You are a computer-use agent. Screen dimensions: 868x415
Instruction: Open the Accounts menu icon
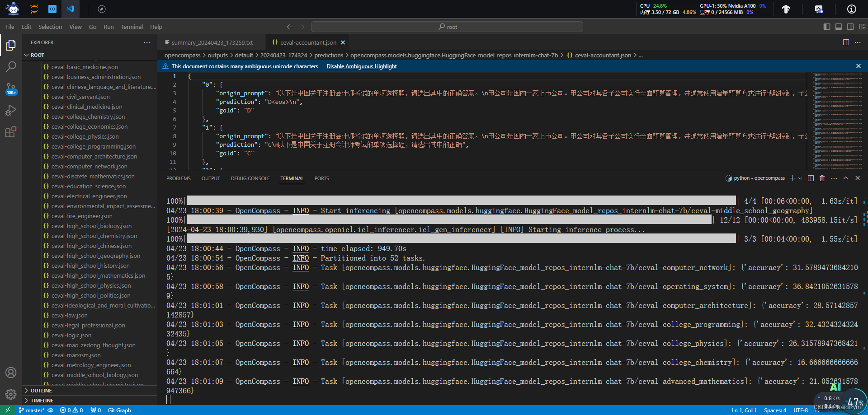click(x=11, y=373)
